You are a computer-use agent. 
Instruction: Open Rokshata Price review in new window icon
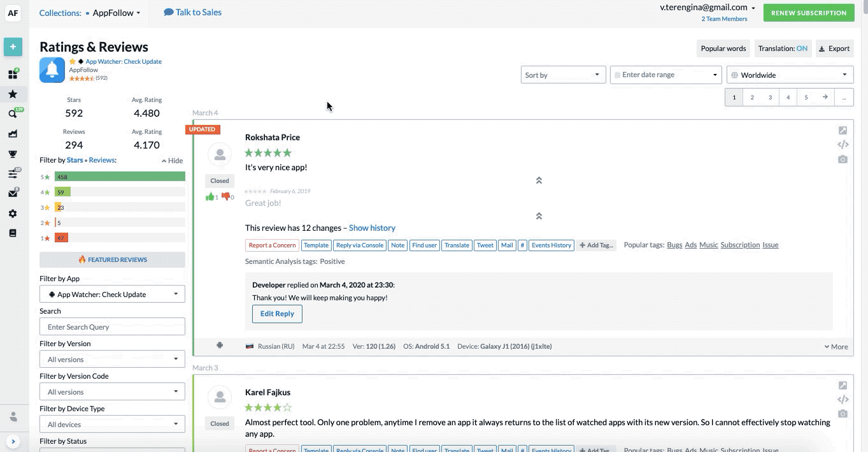pyautogui.click(x=843, y=130)
